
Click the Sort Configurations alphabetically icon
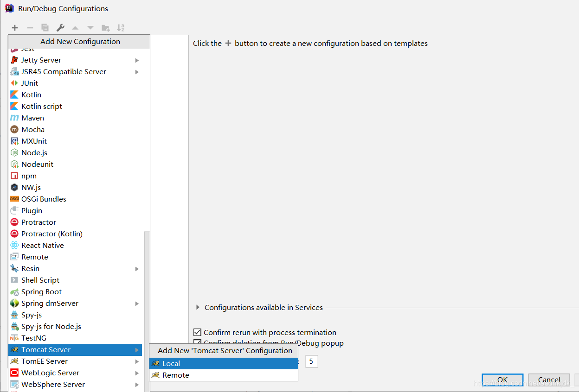click(121, 28)
